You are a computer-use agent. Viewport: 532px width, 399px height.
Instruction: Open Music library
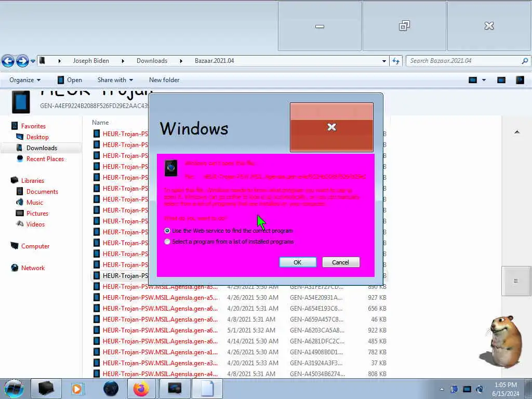click(35, 202)
